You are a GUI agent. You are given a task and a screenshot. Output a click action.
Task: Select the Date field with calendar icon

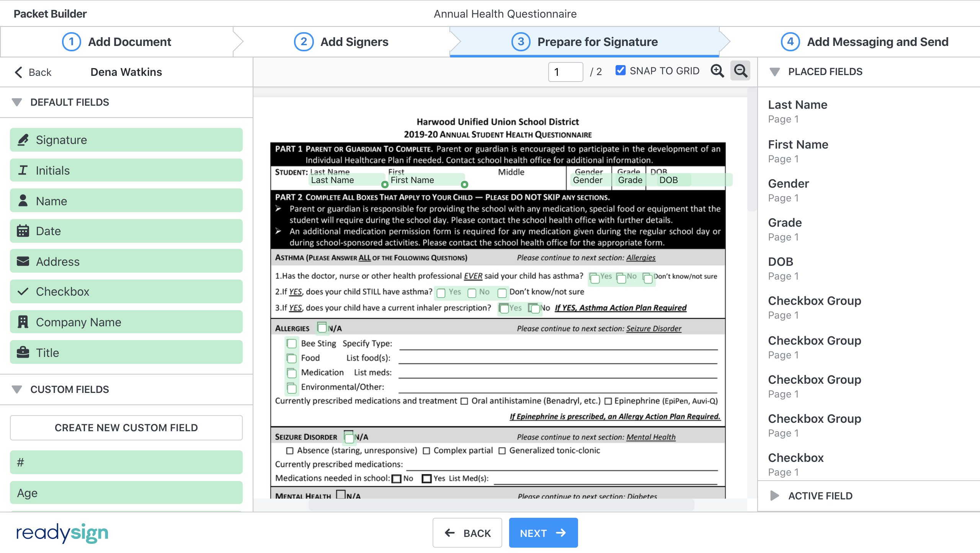tap(126, 231)
